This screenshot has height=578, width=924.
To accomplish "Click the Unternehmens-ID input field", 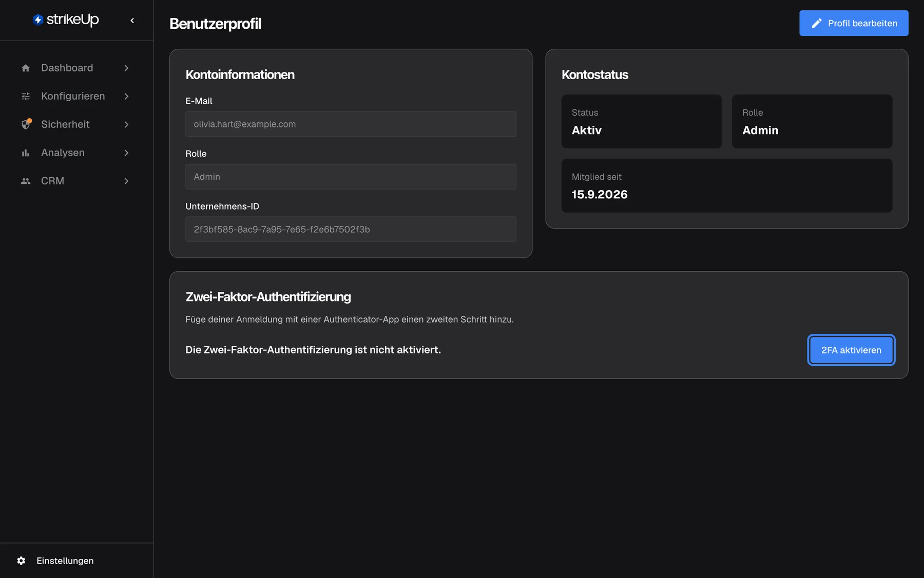I will click(351, 229).
